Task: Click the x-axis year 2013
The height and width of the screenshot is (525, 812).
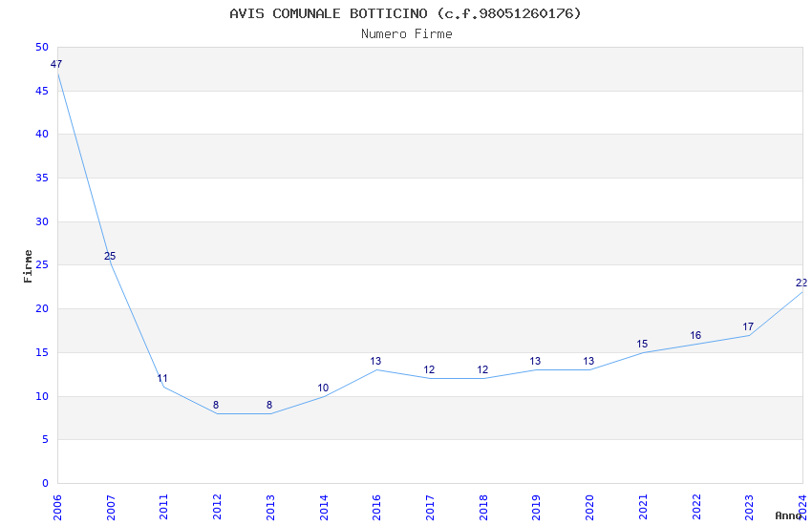Action: point(270,507)
